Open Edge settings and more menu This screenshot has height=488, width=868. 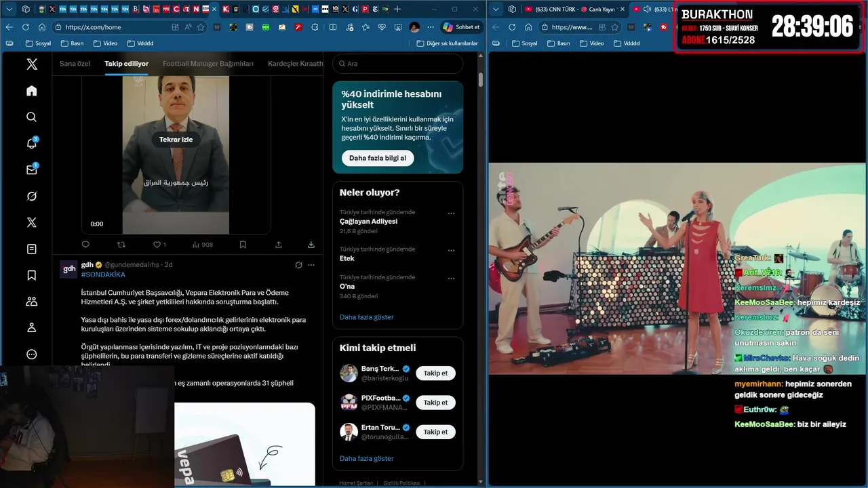pos(431,27)
